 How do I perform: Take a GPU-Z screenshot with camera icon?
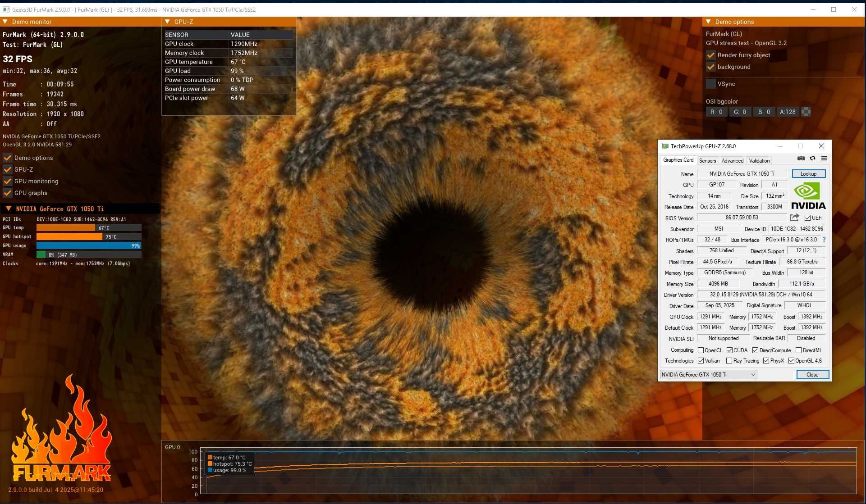[x=801, y=159]
